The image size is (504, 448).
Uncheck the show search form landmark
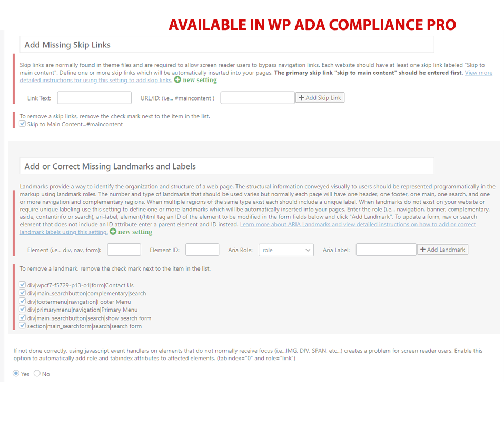click(x=22, y=317)
